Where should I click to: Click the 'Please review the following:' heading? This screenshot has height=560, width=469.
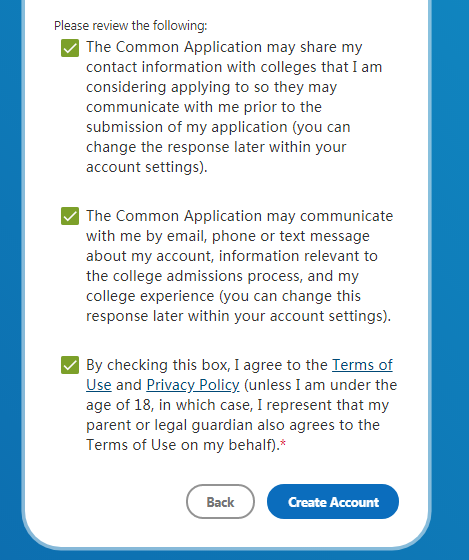pos(130,26)
